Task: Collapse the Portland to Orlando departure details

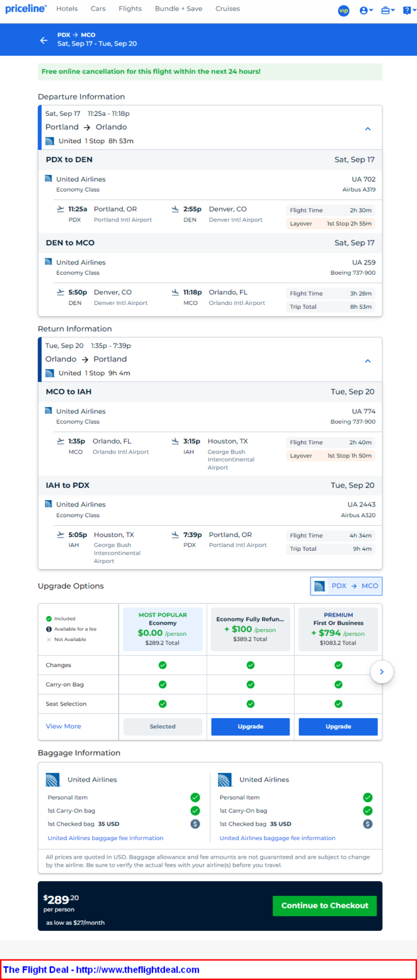Action: pos(368,129)
